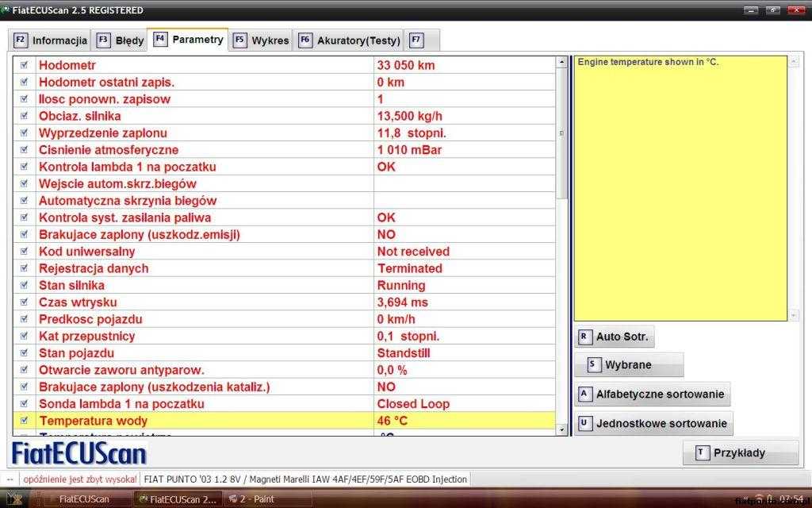This screenshot has width=812, height=508.
Task: Toggle the Ilosc ponown. zapisow checkbox
Action: pos(24,99)
